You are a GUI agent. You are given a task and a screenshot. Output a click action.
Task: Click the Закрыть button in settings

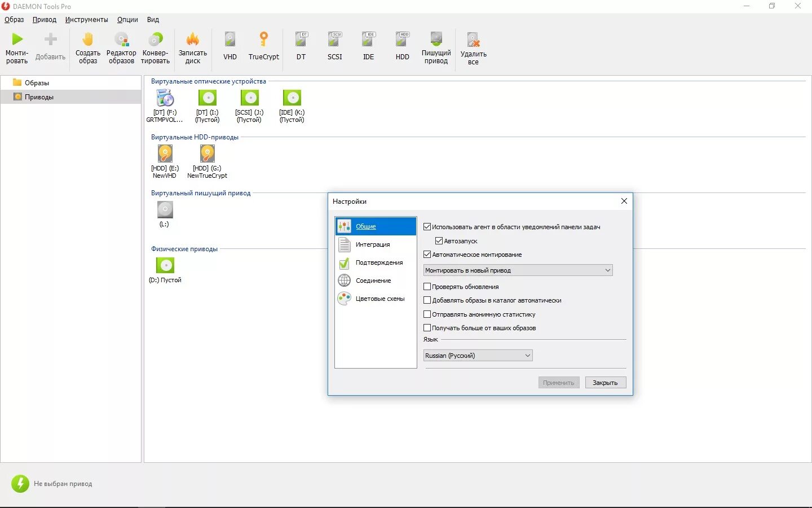(x=605, y=383)
